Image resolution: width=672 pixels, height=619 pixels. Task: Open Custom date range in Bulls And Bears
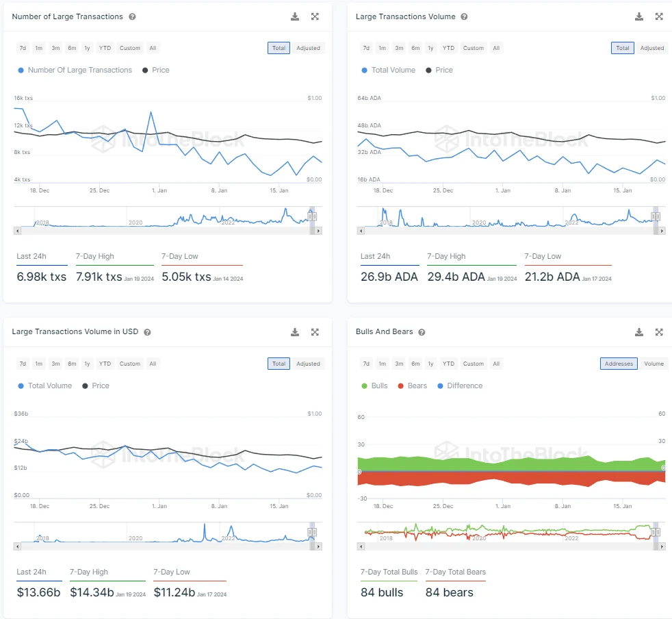tap(474, 364)
